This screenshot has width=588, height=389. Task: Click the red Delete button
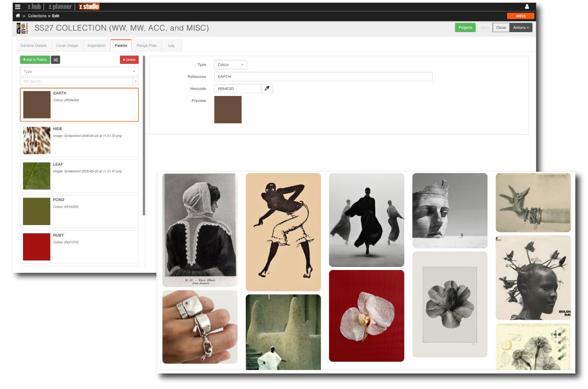(129, 60)
